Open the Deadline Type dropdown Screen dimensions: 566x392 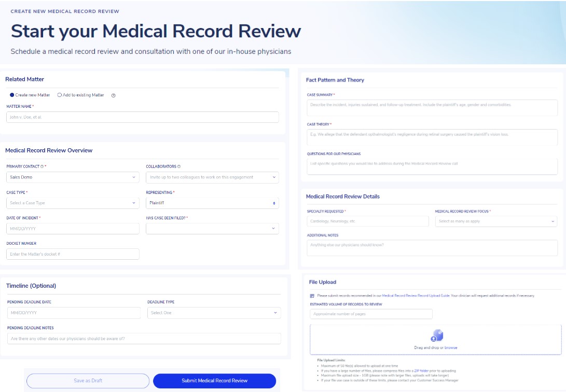[x=214, y=313]
